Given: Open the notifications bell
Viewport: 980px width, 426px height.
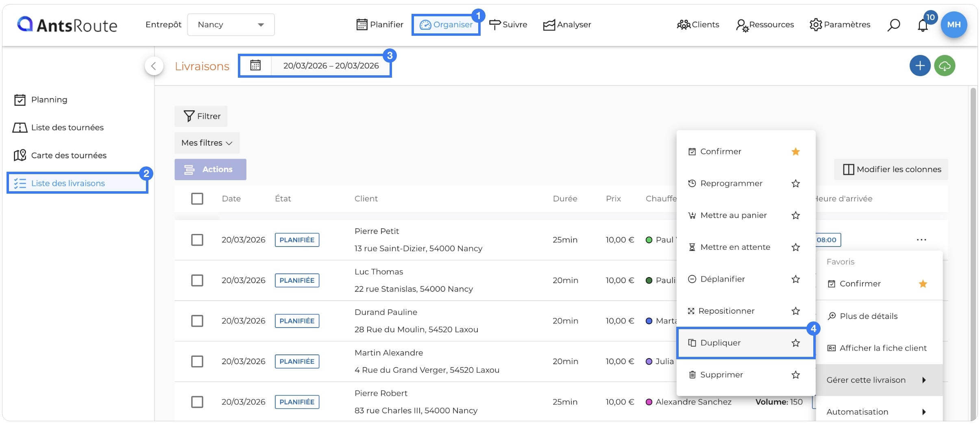Looking at the screenshot, I should (x=923, y=25).
